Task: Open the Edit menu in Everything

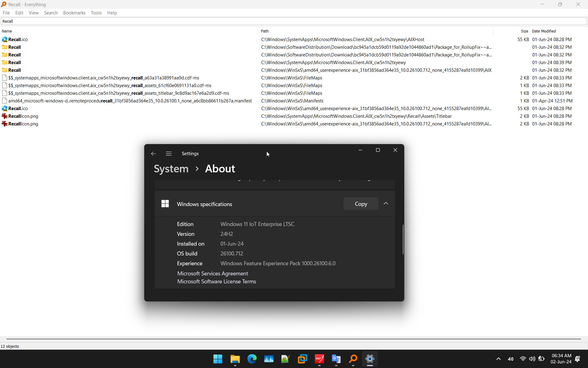Action: (x=19, y=13)
